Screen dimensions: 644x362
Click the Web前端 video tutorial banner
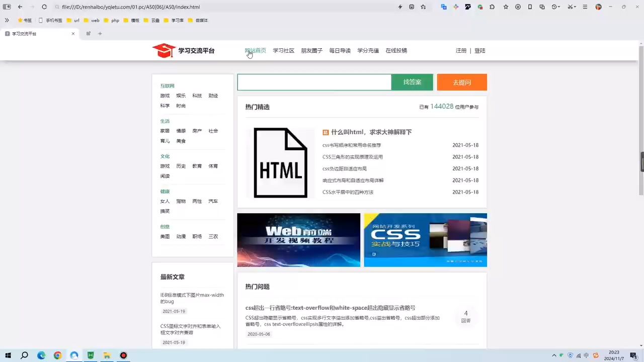tap(299, 240)
